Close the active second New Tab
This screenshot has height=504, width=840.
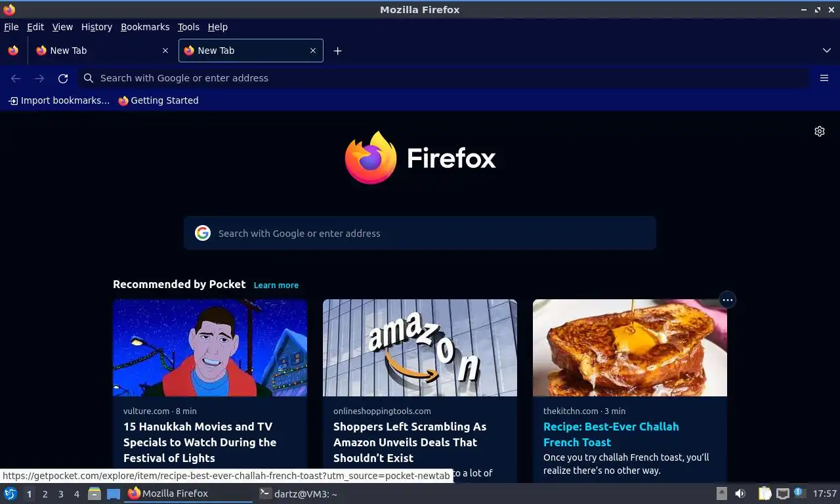click(x=313, y=51)
